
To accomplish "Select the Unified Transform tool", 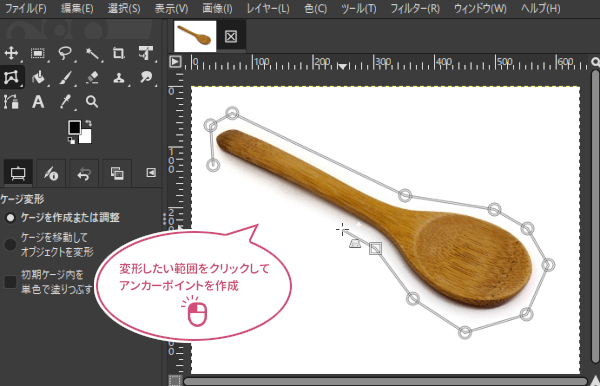I will coord(146,53).
